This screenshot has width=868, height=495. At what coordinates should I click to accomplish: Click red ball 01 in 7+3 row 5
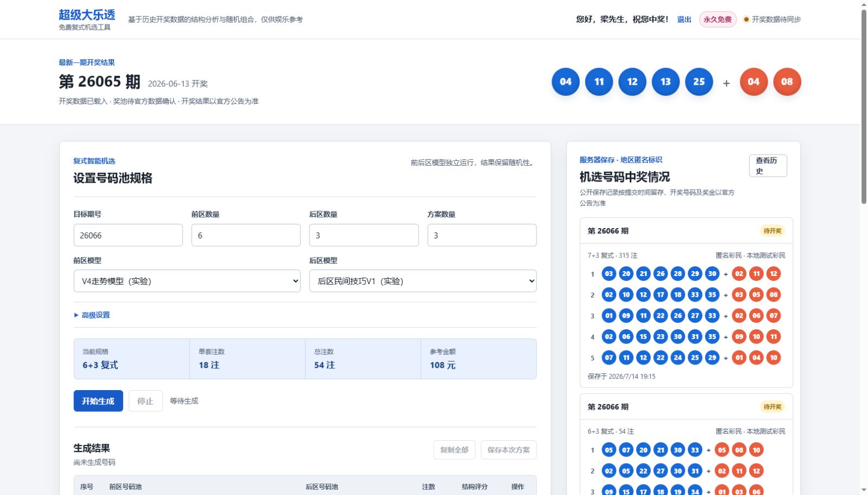(x=739, y=358)
